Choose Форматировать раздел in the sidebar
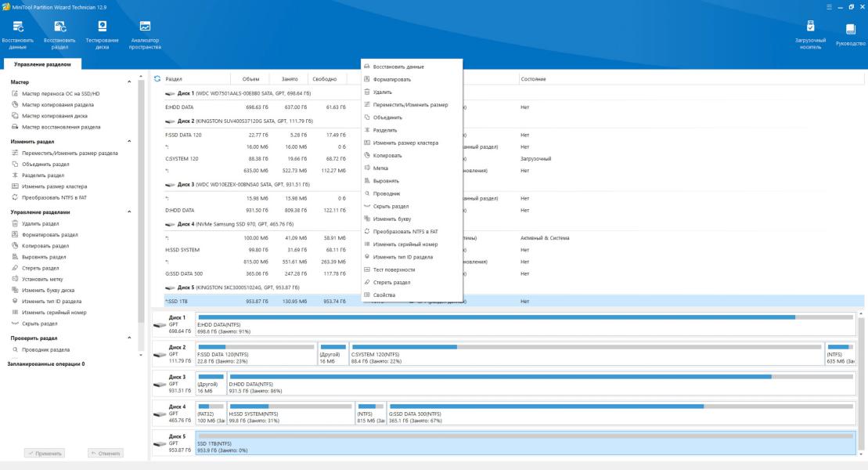The image size is (868, 470). (45, 234)
